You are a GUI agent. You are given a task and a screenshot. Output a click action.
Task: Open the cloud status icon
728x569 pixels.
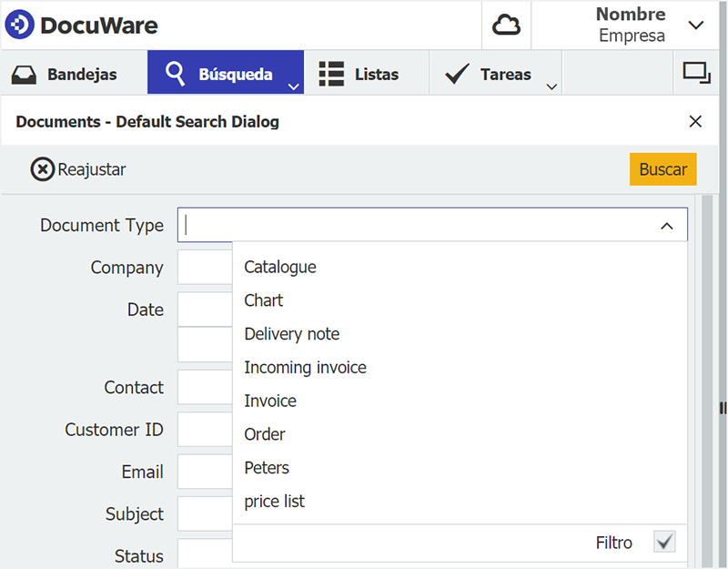506,25
